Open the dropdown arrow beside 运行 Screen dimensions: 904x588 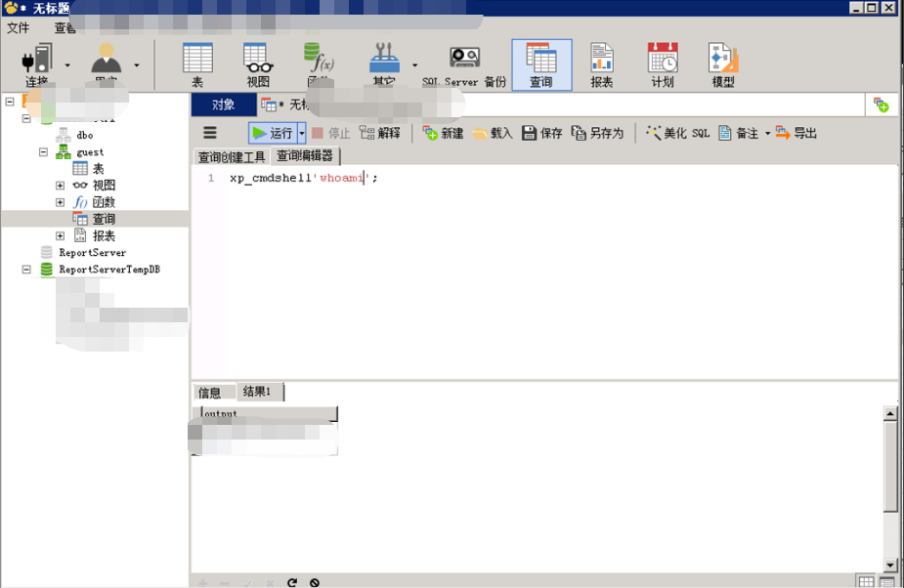click(302, 133)
